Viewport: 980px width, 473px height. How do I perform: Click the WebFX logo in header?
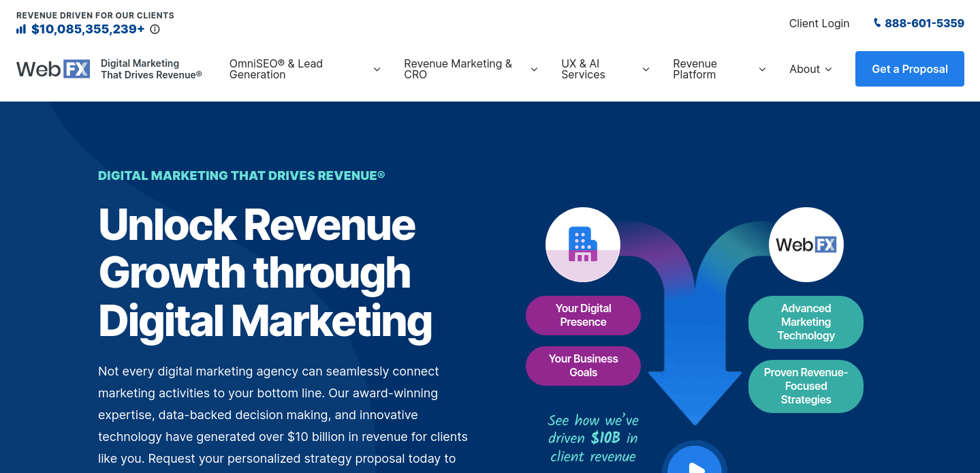pos(53,69)
